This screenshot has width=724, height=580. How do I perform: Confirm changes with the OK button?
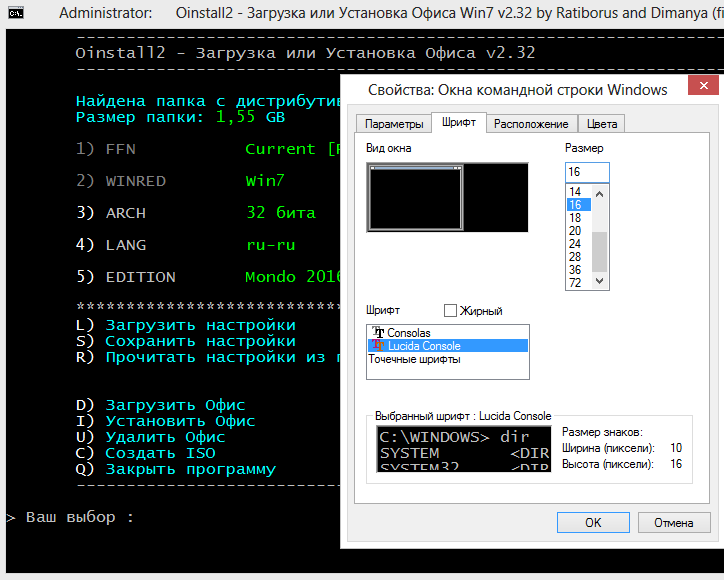[593, 522]
